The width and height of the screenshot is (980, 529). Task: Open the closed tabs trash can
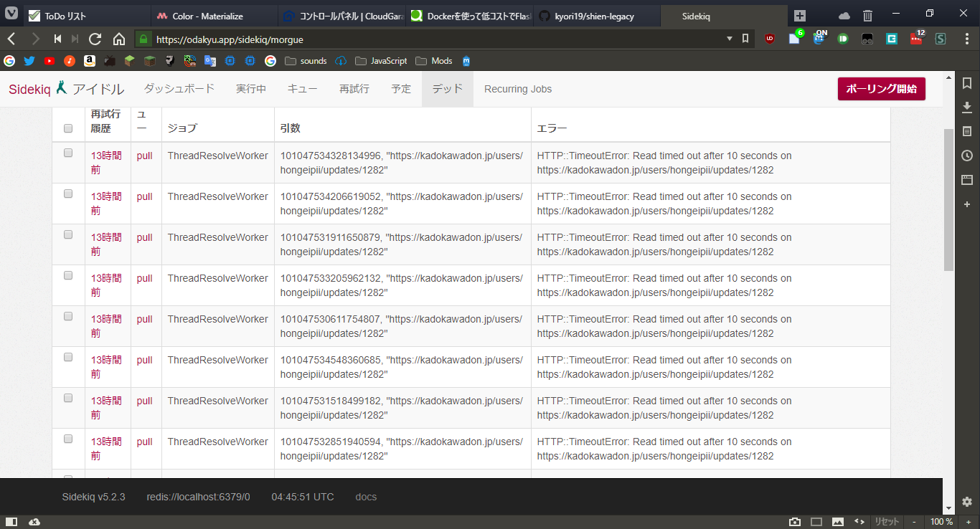(x=867, y=15)
